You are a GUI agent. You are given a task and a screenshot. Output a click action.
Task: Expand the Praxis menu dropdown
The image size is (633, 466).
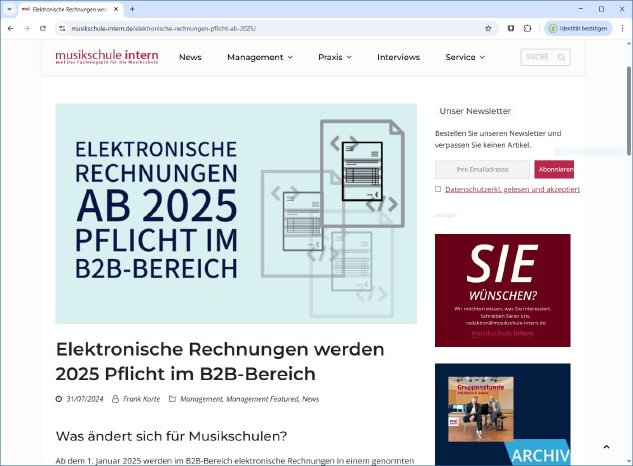pos(334,58)
